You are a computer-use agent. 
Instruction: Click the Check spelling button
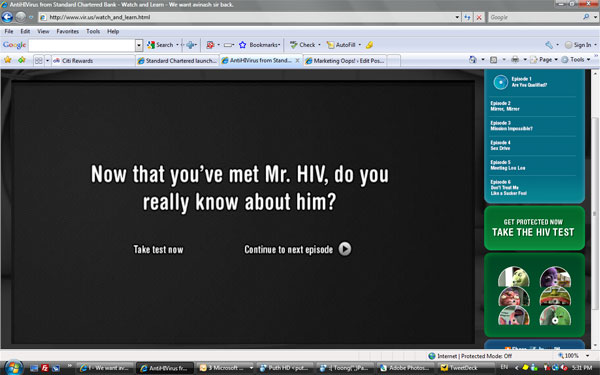(303, 45)
